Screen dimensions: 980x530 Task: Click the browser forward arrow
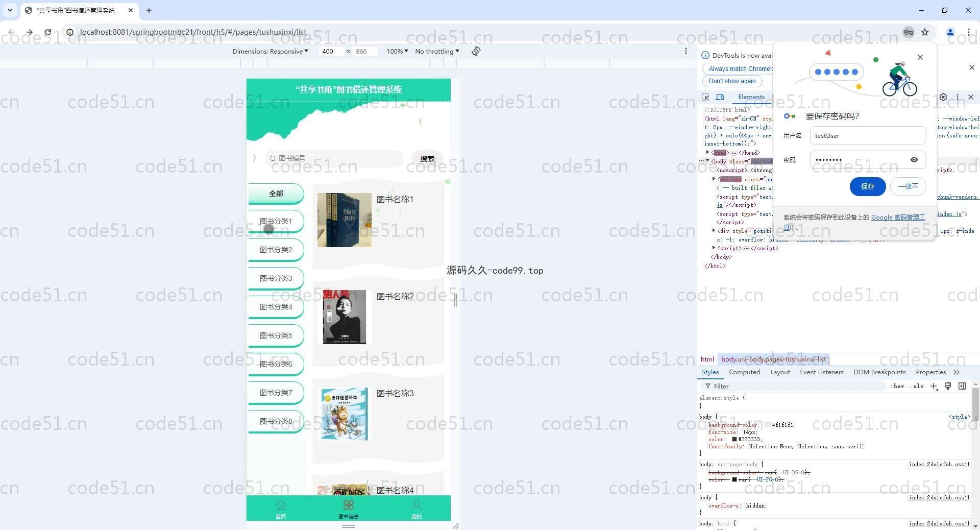(x=30, y=32)
